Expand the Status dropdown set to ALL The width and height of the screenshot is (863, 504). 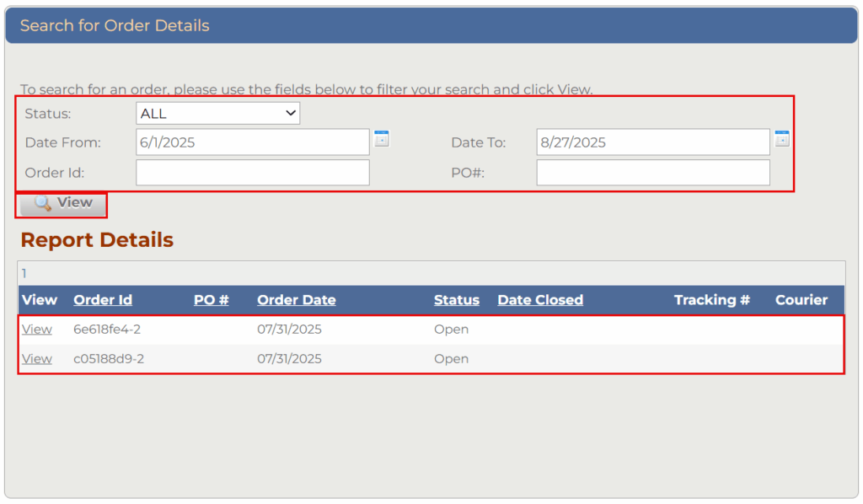(217, 113)
